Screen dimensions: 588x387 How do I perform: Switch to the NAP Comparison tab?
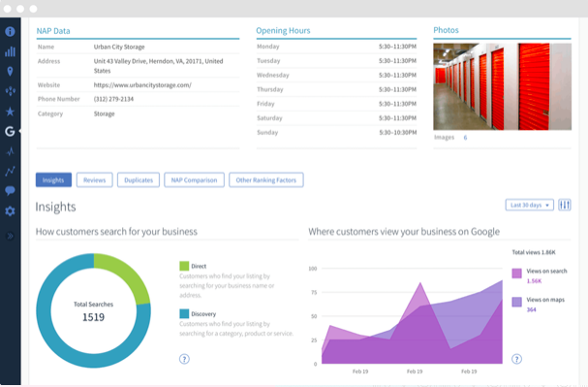point(195,179)
